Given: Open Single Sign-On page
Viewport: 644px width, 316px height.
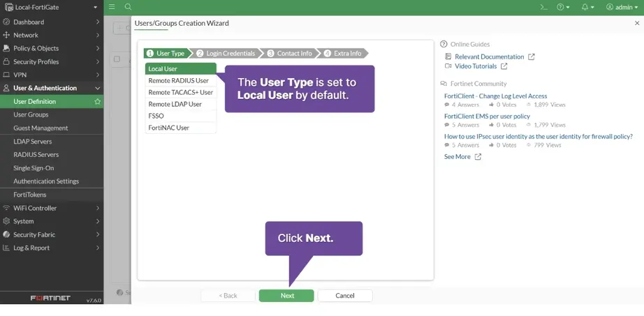Looking at the screenshot, I should click(x=52, y=168).
